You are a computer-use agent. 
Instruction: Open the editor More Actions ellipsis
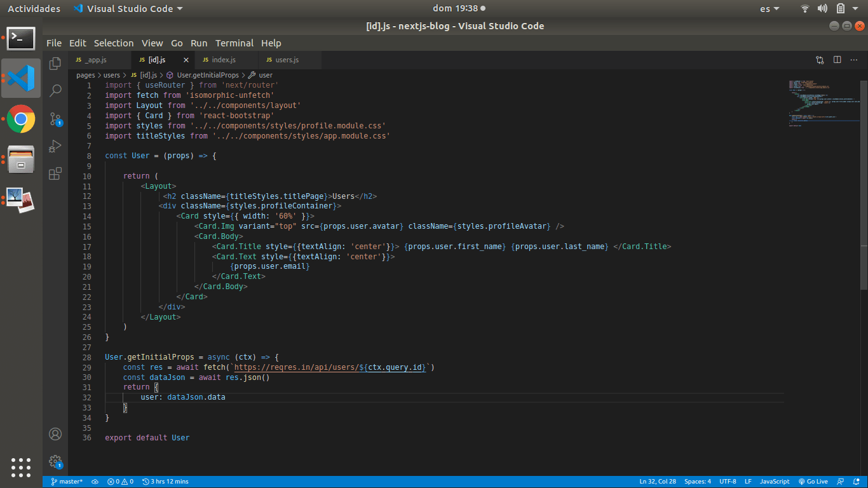tap(854, 60)
